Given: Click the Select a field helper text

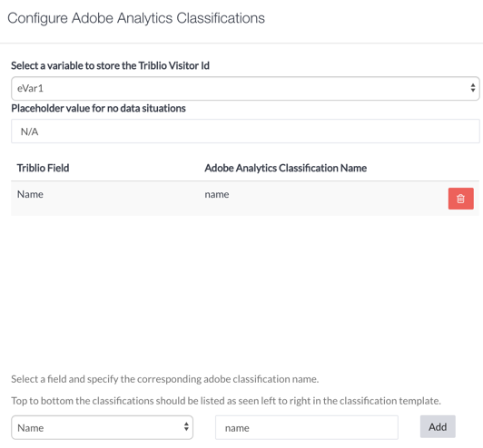Looking at the screenshot, I should click(165, 379).
